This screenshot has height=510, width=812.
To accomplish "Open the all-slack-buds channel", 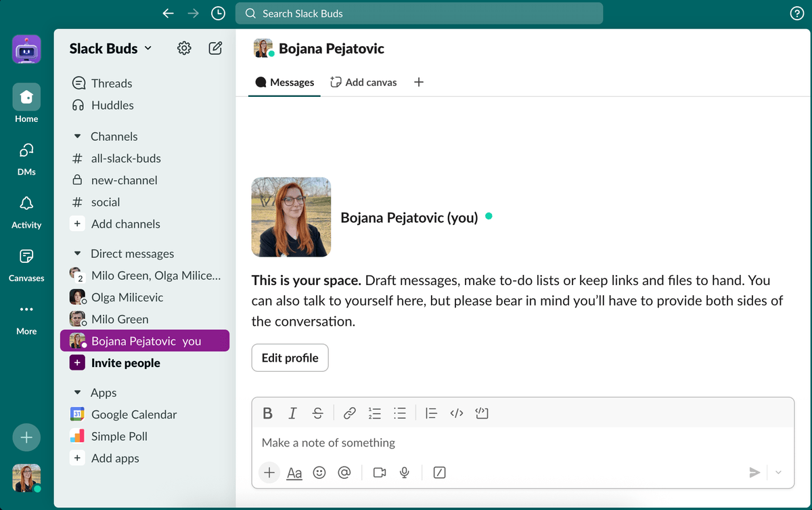I will 126,158.
